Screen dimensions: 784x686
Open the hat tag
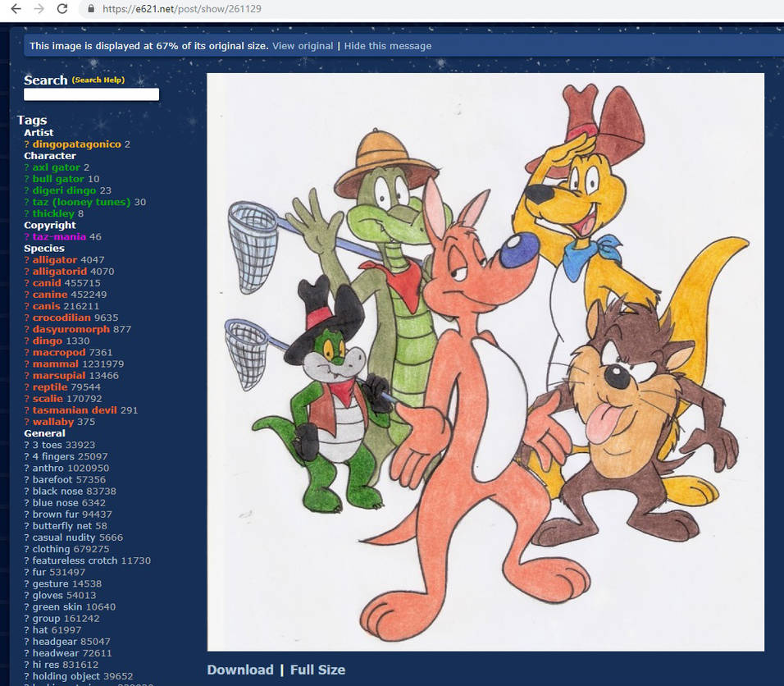[x=40, y=629]
